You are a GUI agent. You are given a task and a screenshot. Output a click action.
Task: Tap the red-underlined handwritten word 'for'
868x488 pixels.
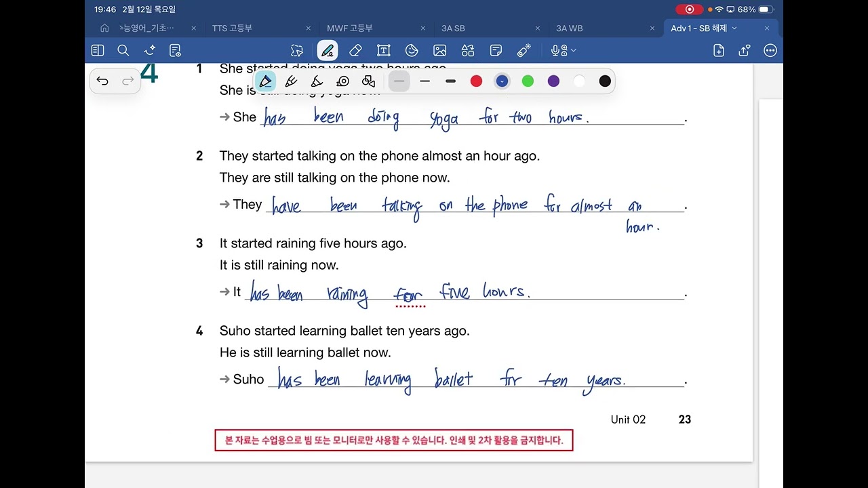[x=409, y=296]
